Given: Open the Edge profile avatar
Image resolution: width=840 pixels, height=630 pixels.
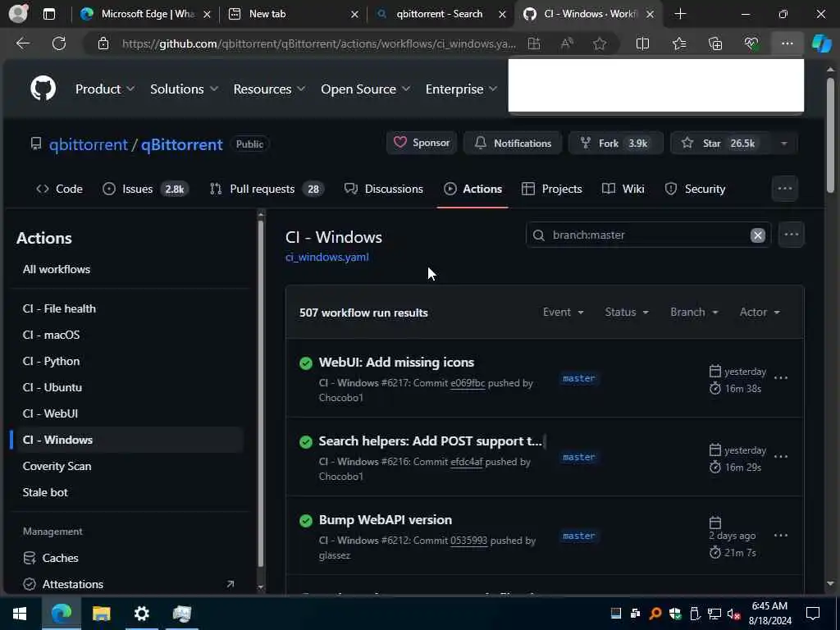Looking at the screenshot, I should click(19, 14).
